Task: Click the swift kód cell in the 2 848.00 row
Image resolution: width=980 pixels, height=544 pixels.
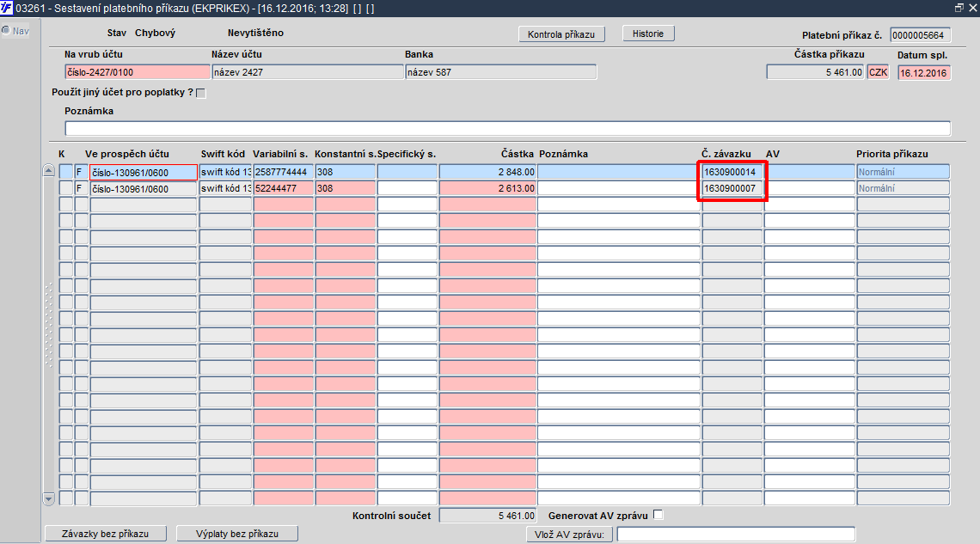Action: (225, 171)
